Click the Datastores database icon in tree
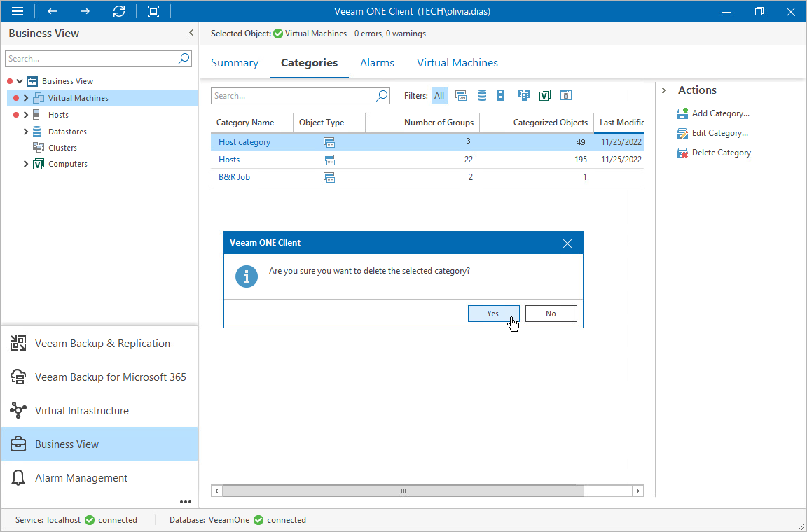The width and height of the screenshot is (807, 532). click(36, 131)
